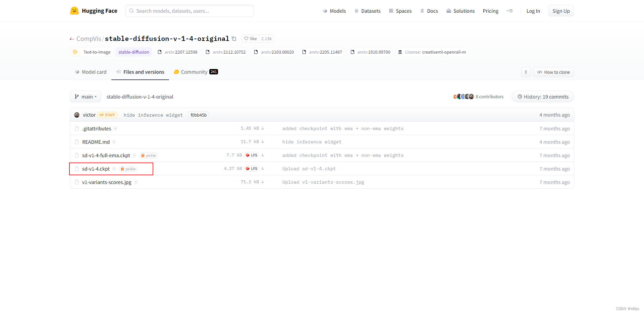Open the Solutions menu
The image size is (644, 314).
click(461, 11)
